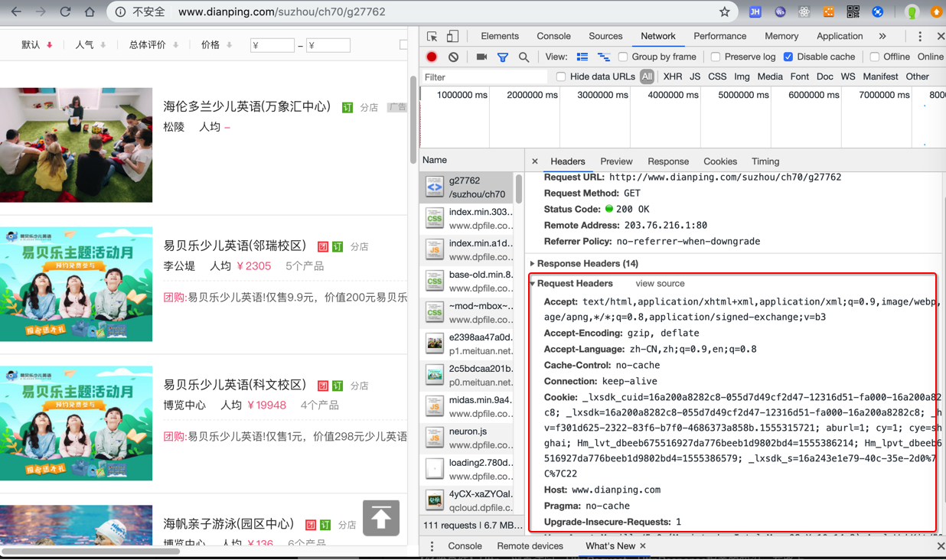Click view source for request headers
946x560 pixels.
click(660, 284)
